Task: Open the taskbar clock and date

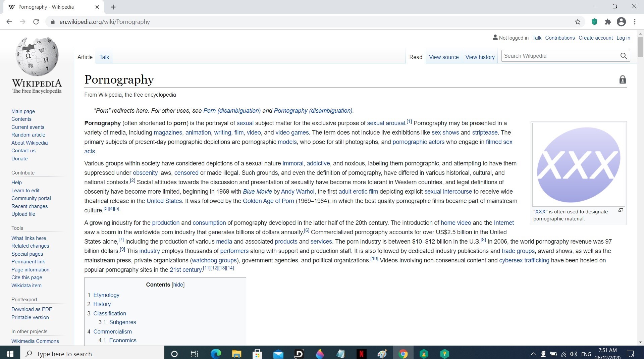Action: (607, 354)
